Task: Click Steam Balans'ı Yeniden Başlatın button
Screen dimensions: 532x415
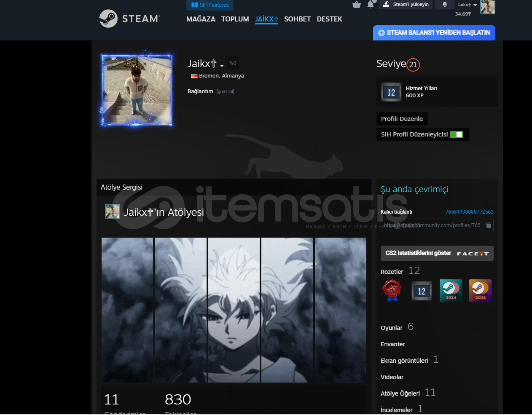Action: coord(434,33)
